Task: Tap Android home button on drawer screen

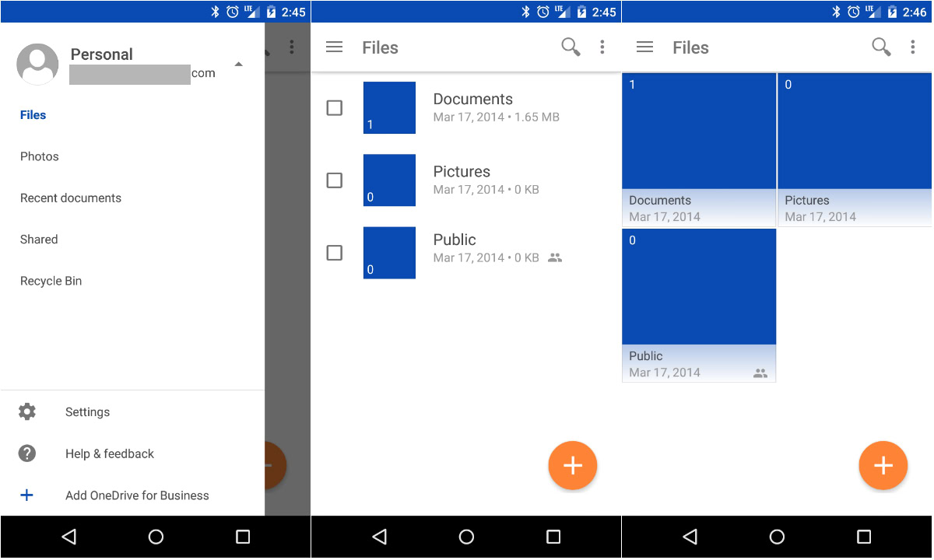Action: coord(156,537)
